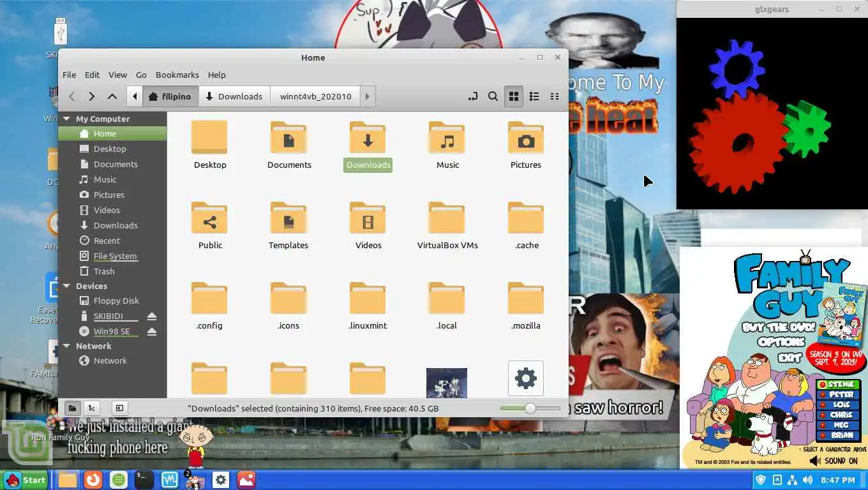Open the Music folder icon

[x=447, y=145]
